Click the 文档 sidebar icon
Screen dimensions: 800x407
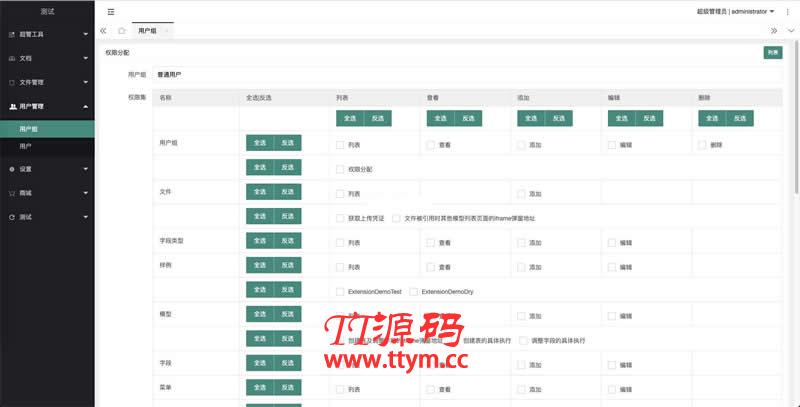coord(12,58)
